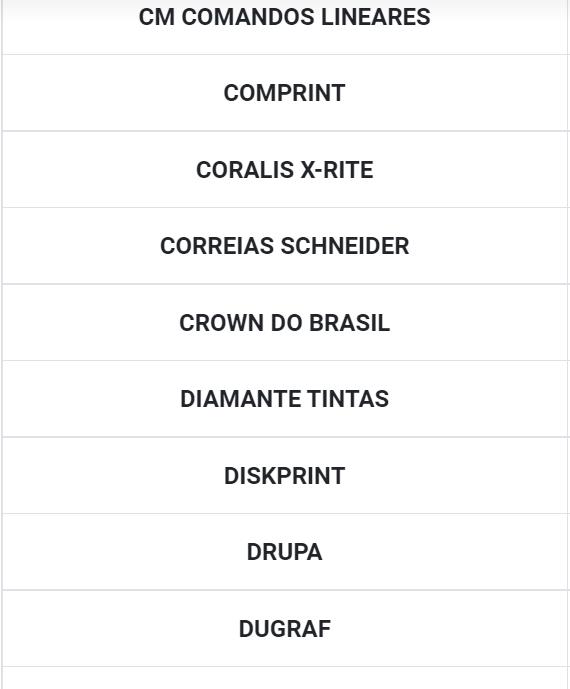This screenshot has height=689, width=570.
Task: Select the CROWN DO BRASIL row
Action: point(285,323)
